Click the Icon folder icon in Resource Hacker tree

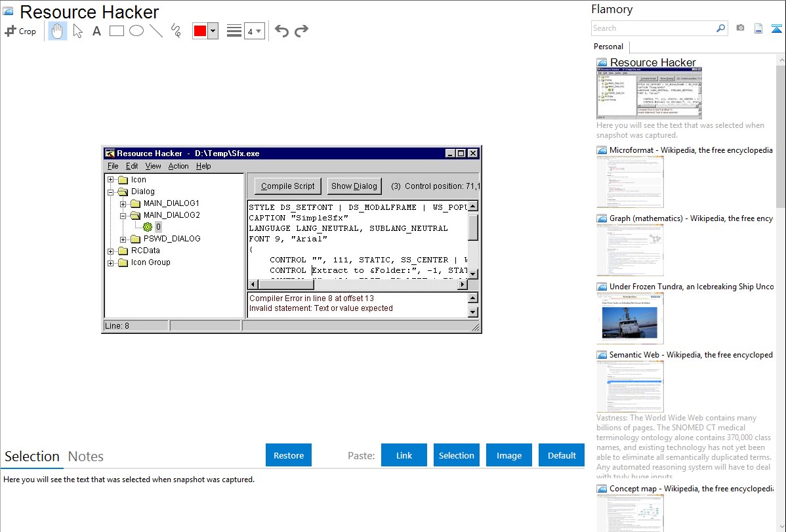123,180
